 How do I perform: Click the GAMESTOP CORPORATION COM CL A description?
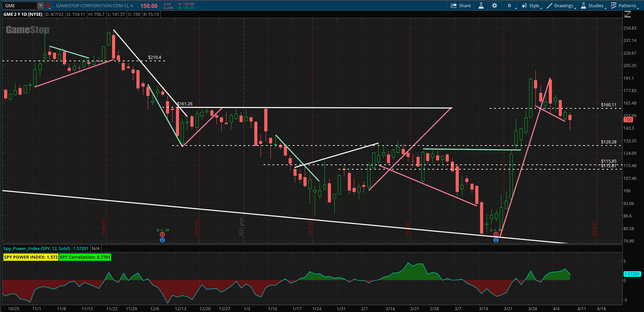click(95, 6)
